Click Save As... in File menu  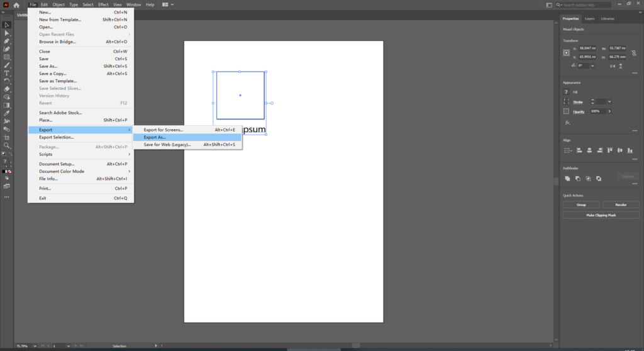[x=81, y=66]
